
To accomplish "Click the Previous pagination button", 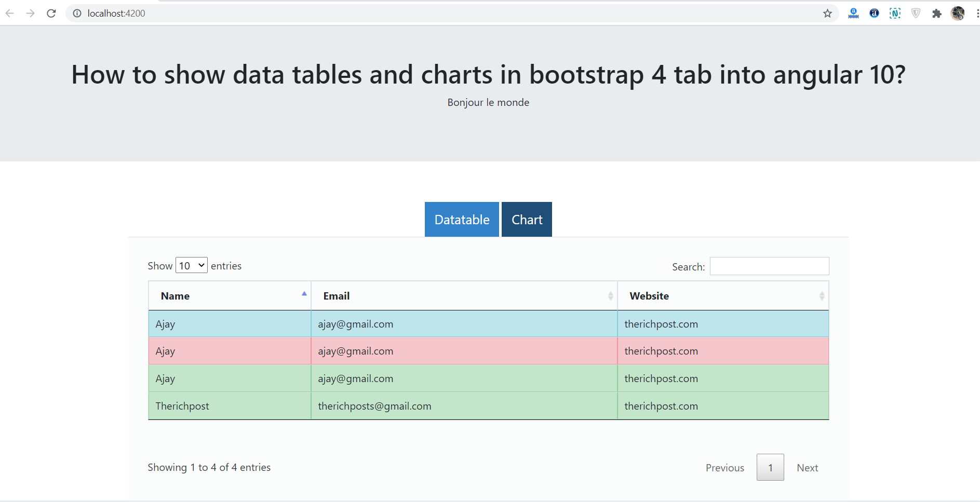I will (x=725, y=467).
